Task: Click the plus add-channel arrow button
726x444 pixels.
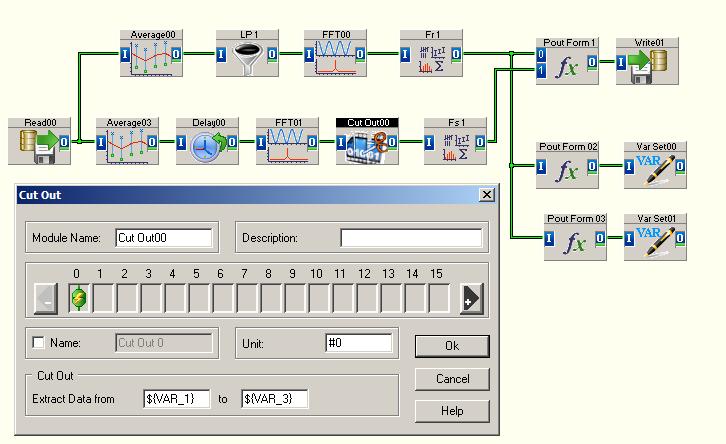Action: (x=471, y=299)
